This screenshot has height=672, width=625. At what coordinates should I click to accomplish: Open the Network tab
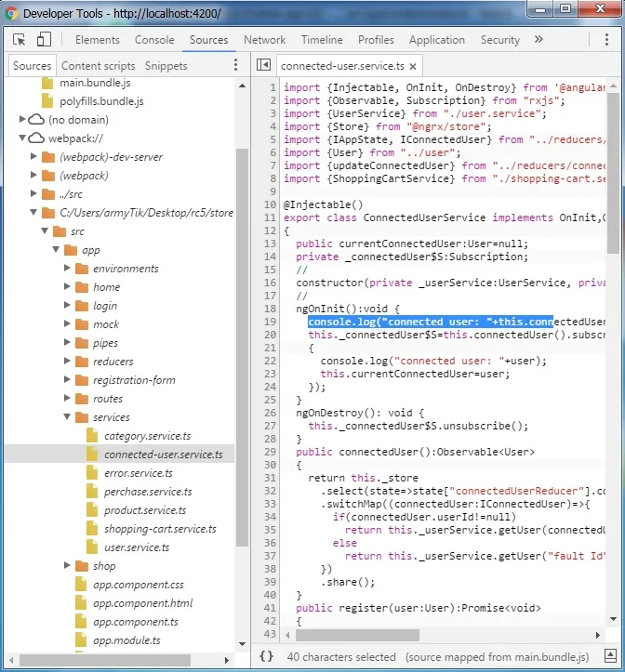coord(265,40)
